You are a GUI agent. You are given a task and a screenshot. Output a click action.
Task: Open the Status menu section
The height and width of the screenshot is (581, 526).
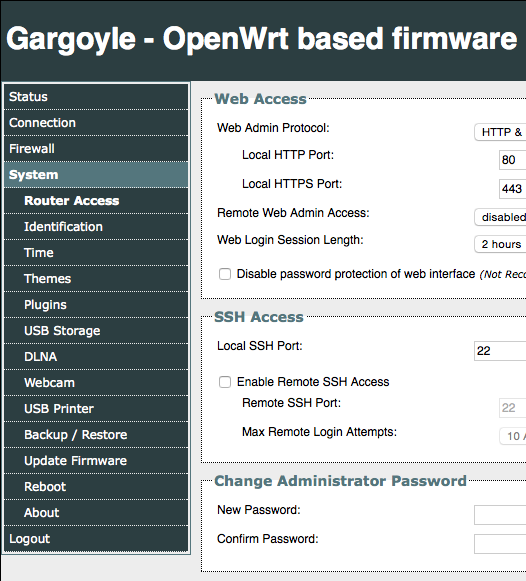tap(96, 97)
